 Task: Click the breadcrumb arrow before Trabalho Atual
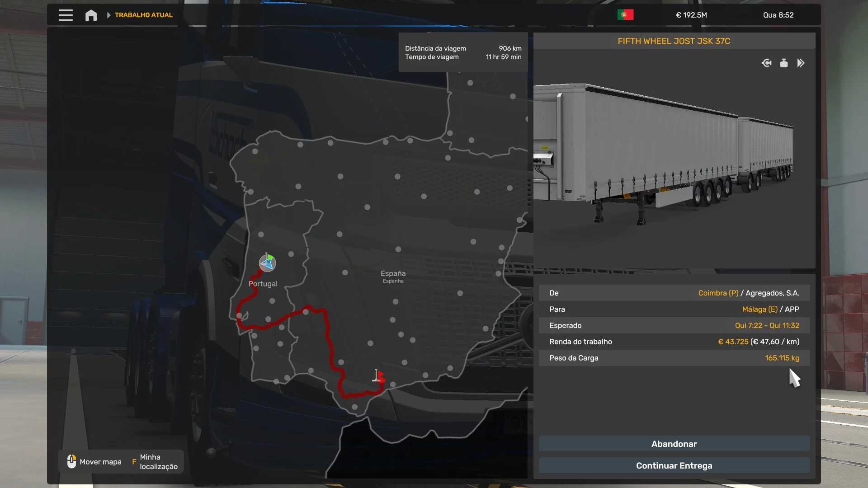pos(108,15)
